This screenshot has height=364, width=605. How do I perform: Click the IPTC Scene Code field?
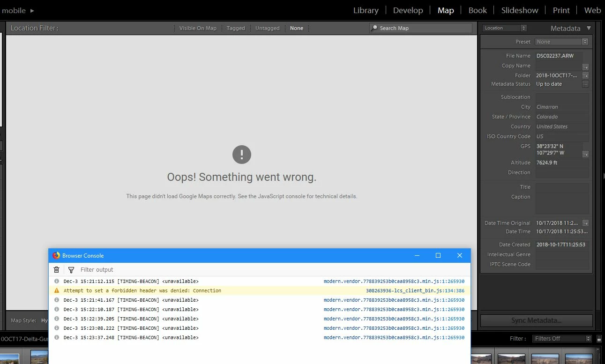point(562,264)
